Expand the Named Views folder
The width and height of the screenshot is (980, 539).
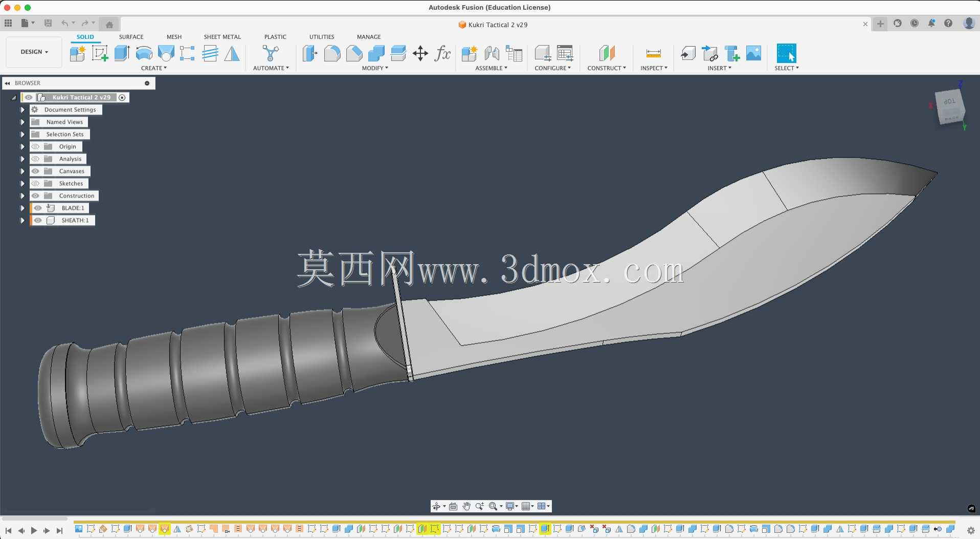tap(22, 122)
